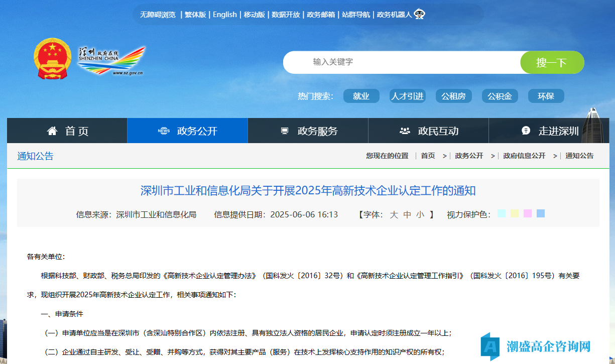This screenshot has height=364, width=615.
Task: Type in the 输入关键字 search field
Action: (x=402, y=62)
